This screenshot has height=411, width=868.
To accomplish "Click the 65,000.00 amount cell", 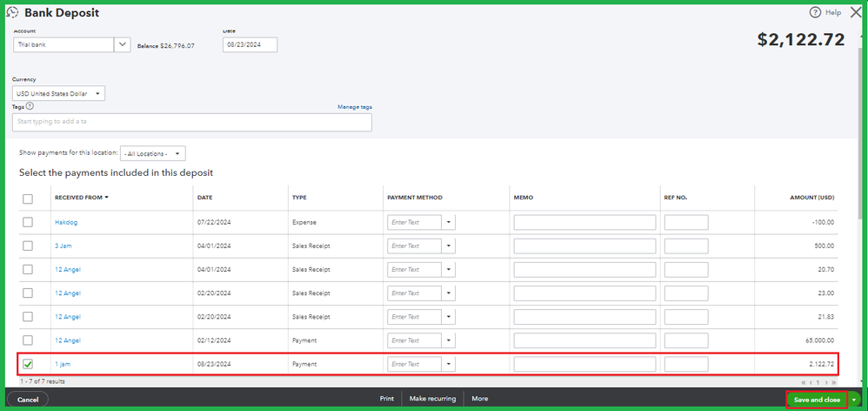I will [819, 340].
